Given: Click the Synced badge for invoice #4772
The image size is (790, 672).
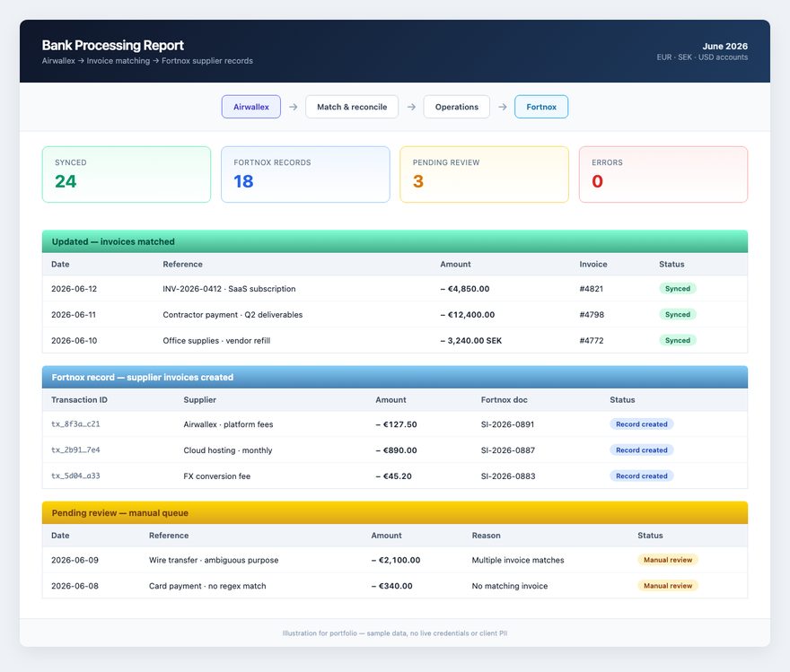Looking at the screenshot, I should 678,340.
